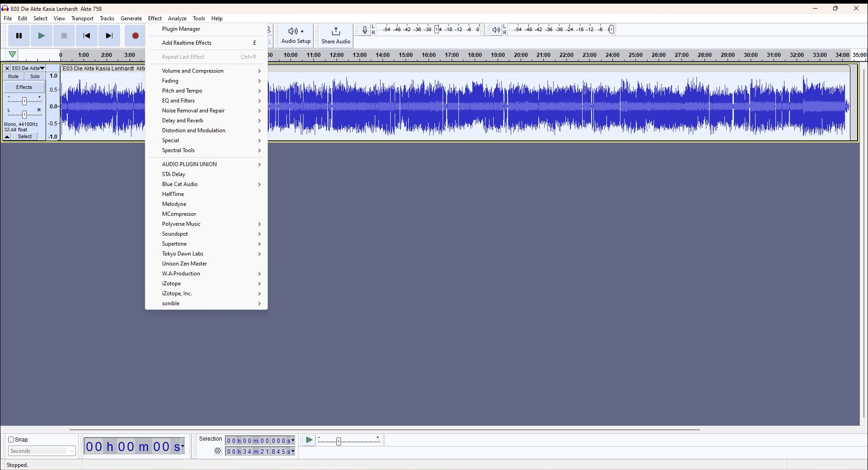Expand the Noise Removal and Repair submenu
The width and height of the screenshot is (868, 470).
pos(193,110)
